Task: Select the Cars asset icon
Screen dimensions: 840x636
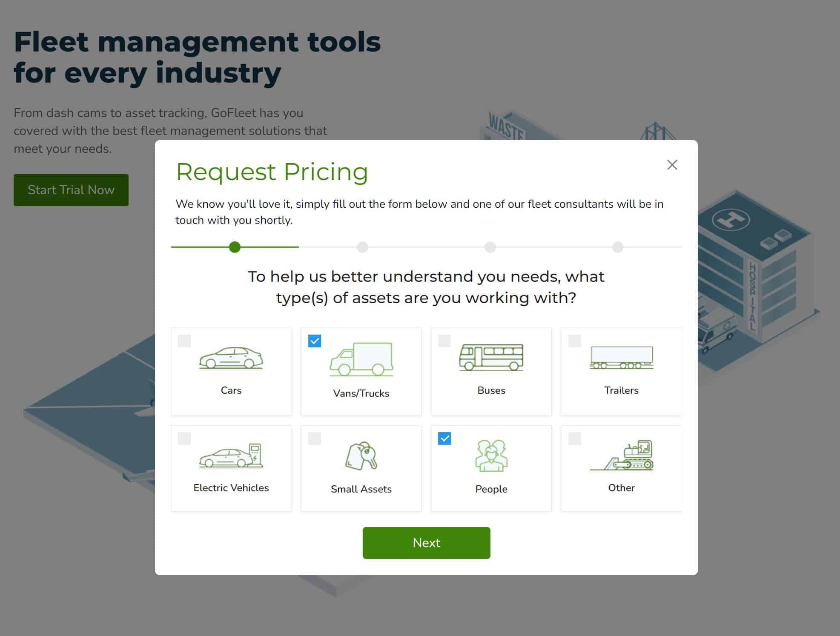Action: [231, 358]
